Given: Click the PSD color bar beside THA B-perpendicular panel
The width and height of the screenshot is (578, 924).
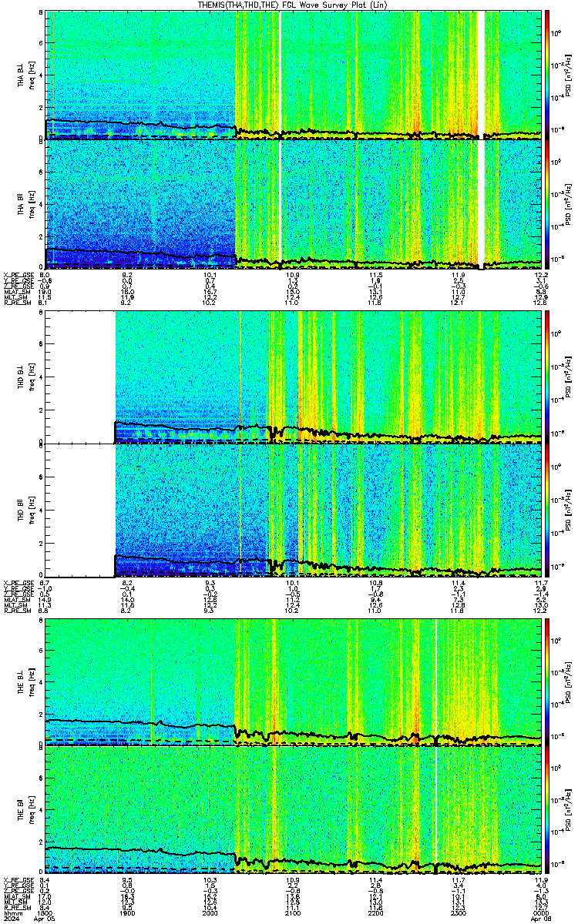Looking at the screenshot, I should (547, 75).
